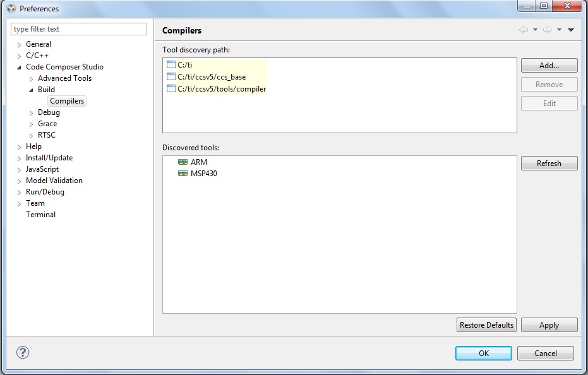Image resolution: width=588 pixels, height=375 pixels.
Task: Expand the Team tree node
Action: (x=19, y=204)
